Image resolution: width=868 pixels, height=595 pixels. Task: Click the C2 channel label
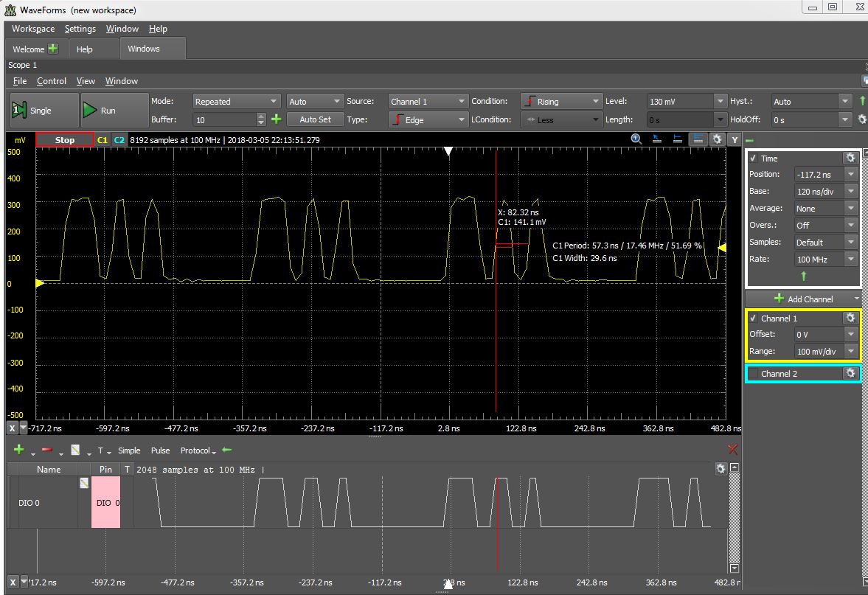[119, 140]
